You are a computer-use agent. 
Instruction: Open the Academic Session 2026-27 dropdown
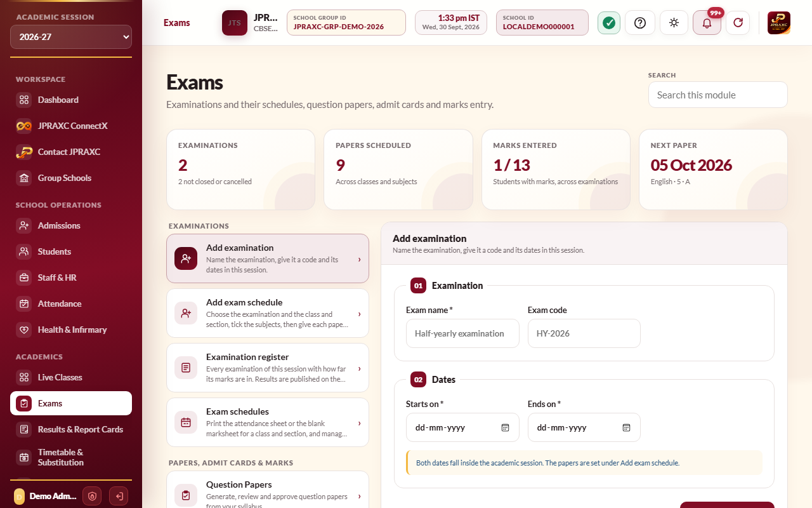point(71,37)
